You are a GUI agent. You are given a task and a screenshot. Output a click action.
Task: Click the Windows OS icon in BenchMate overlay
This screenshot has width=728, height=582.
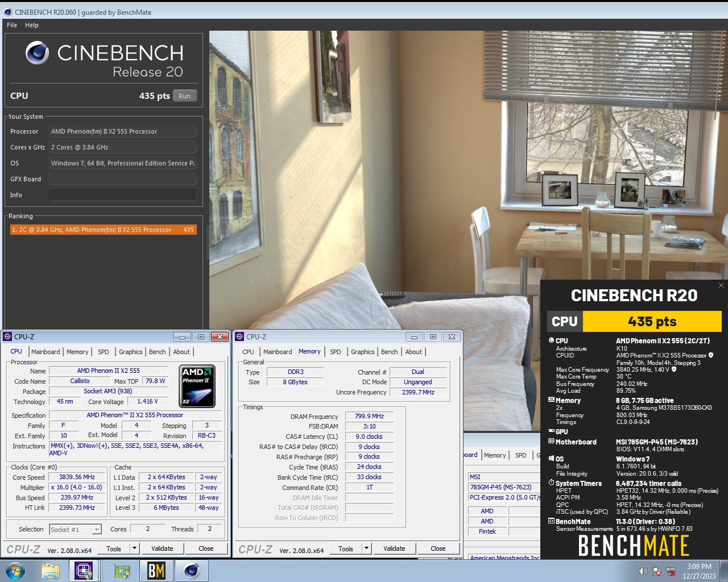coord(551,458)
